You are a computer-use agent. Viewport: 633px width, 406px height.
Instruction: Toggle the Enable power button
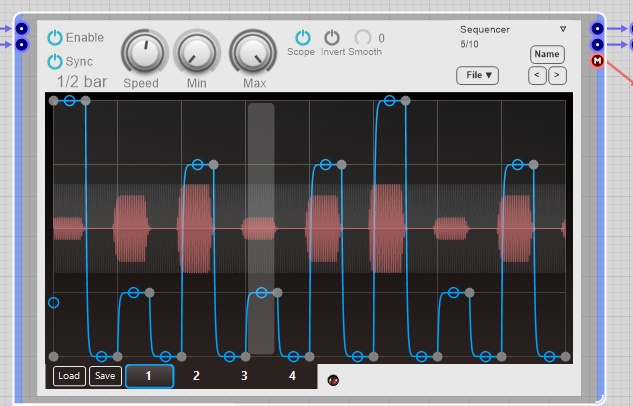pyautogui.click(x=54, y=38)
